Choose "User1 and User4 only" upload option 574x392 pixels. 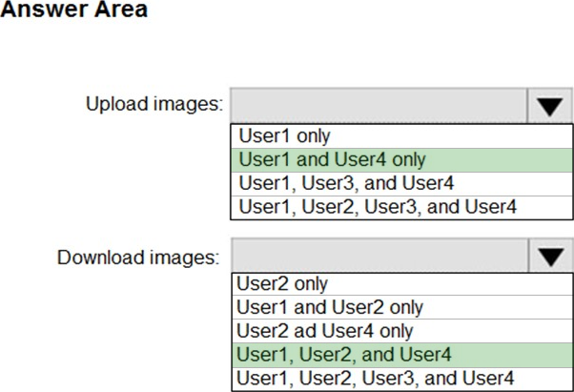coord(332,159)
